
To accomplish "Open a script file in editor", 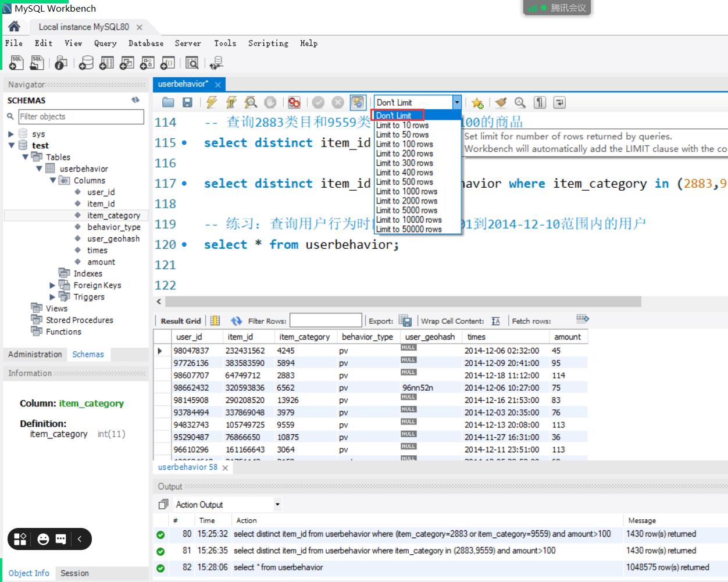I will point(168,102).
